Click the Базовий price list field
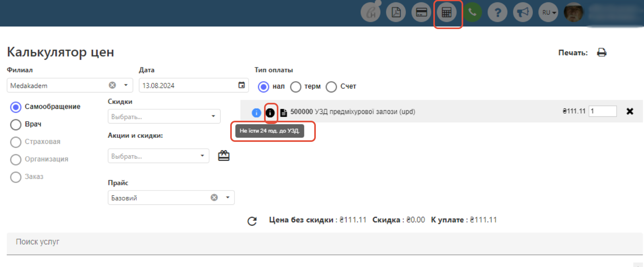 click(x=171, y=198)
